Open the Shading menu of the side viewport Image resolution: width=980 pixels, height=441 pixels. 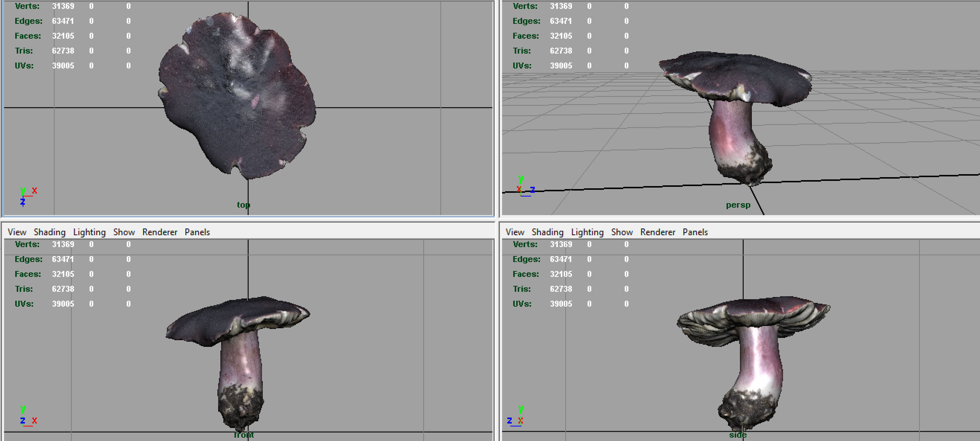point(547,232)
